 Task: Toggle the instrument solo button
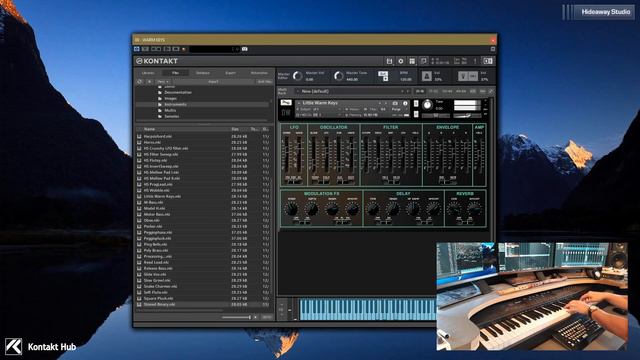416,104
